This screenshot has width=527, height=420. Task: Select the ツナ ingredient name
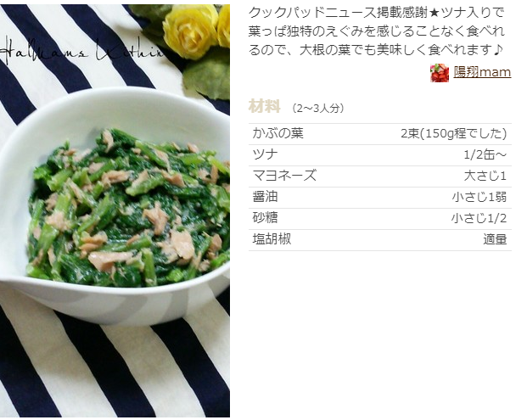pyautogui.click(x=265, y=155)
